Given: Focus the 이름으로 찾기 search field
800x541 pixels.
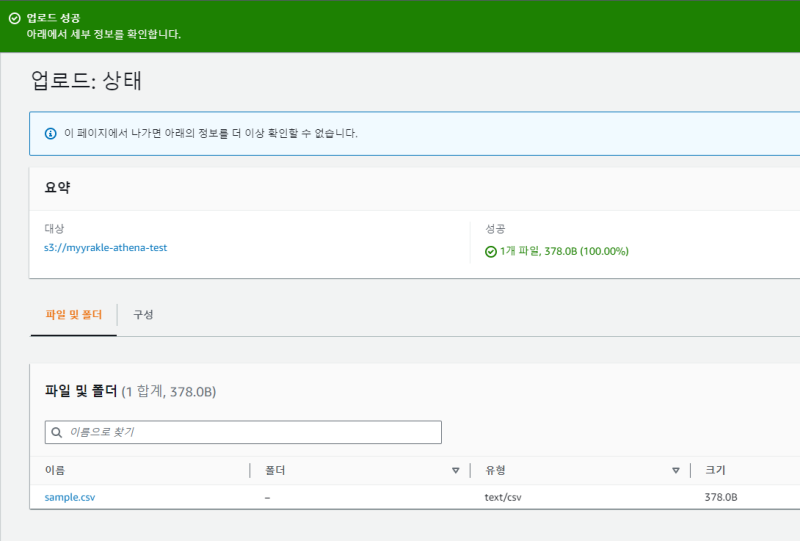Looking at the screenshot, I should pos(250,432).
